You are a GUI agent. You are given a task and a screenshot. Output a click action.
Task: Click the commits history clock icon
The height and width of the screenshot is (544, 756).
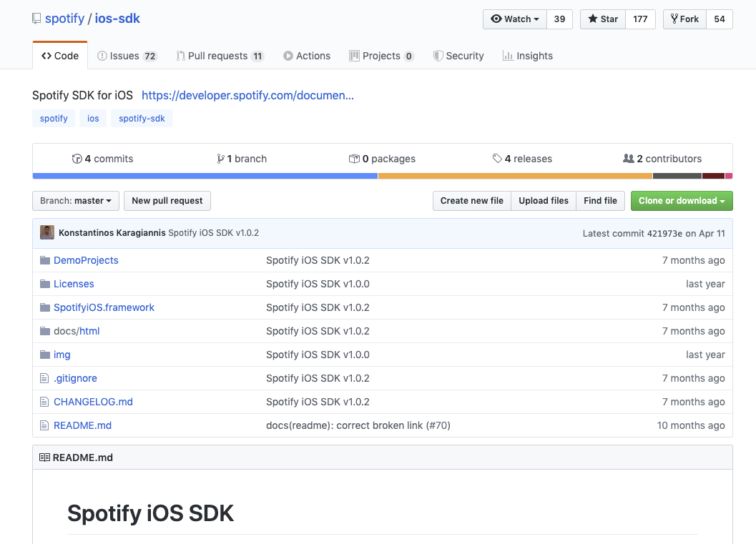[x=77, y=159]
